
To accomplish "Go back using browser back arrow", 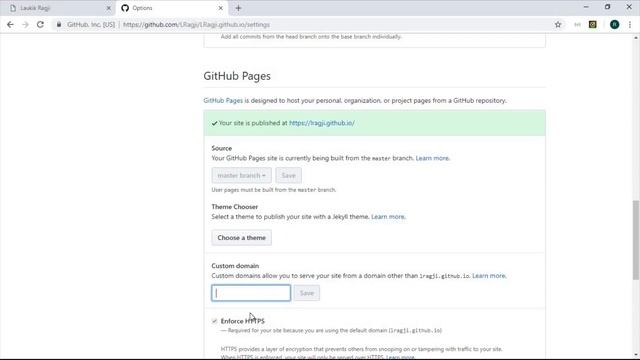I will point(10,24).
